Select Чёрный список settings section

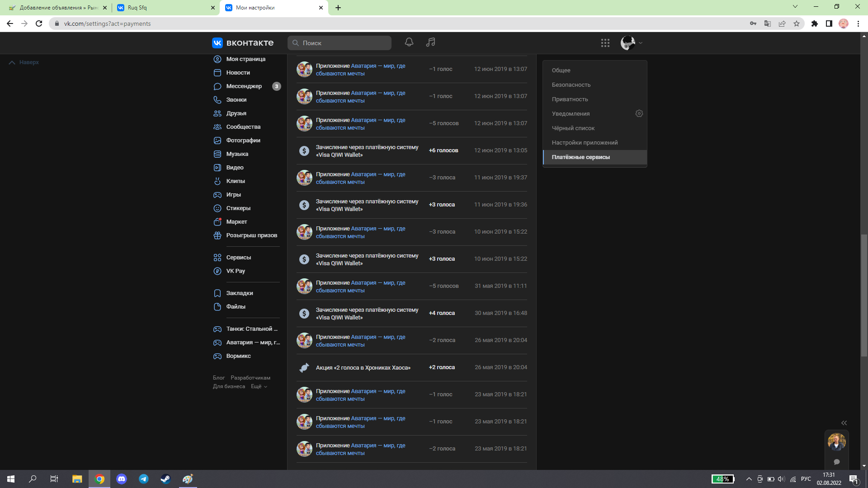(x=594, y=128)
